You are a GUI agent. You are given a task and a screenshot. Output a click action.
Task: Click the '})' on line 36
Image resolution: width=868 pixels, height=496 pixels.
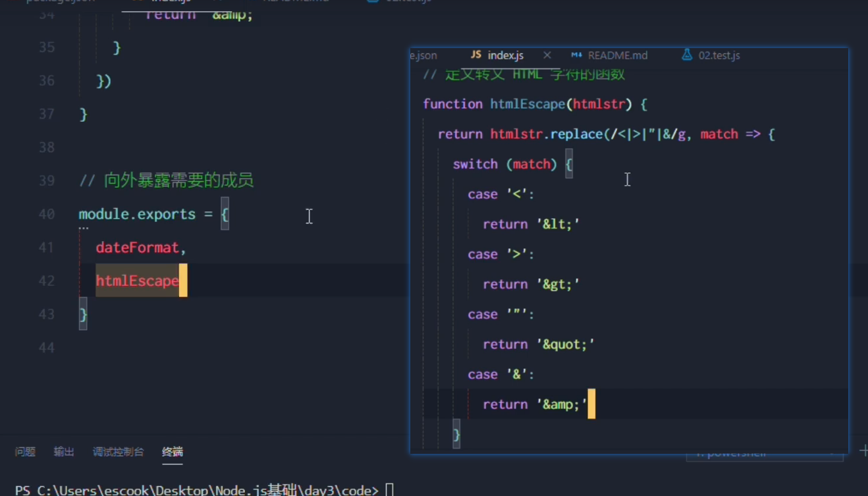coord(104,81)
